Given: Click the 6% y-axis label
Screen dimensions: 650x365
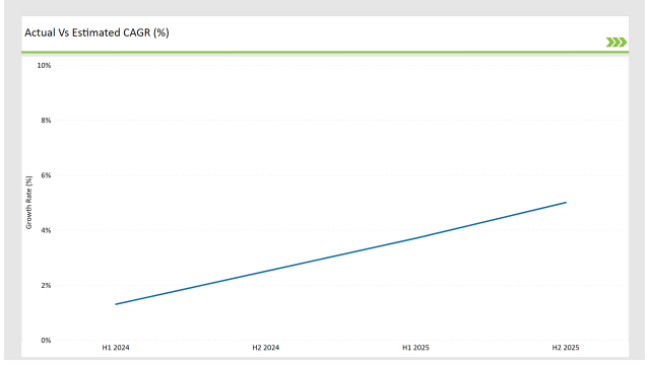Looking at the screenshot, I should click(x=46, y=175).
